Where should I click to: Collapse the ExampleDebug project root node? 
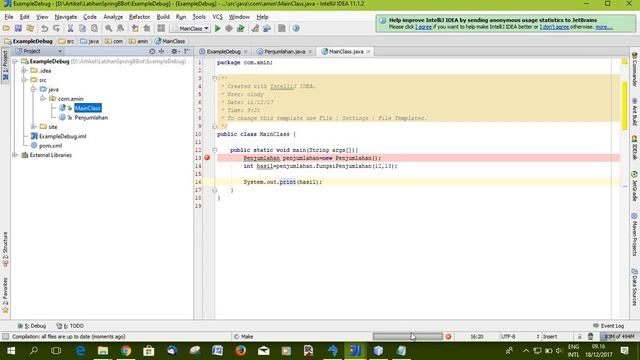pyautogui.click(x=15, y=61)
